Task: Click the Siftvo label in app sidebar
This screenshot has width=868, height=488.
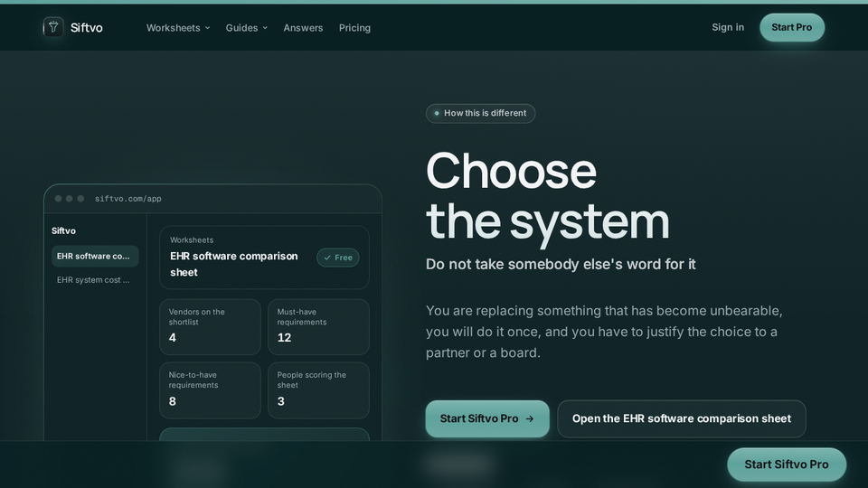Action: tap(63, 230)
